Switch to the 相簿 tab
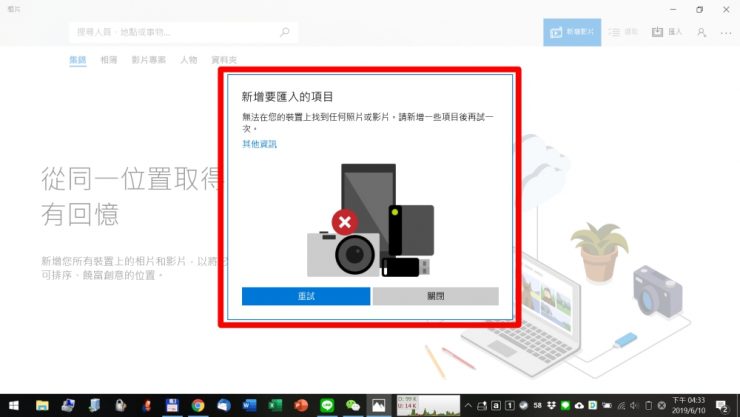The width and height of the screenshot is (740, 417). (x=109, y=60)
